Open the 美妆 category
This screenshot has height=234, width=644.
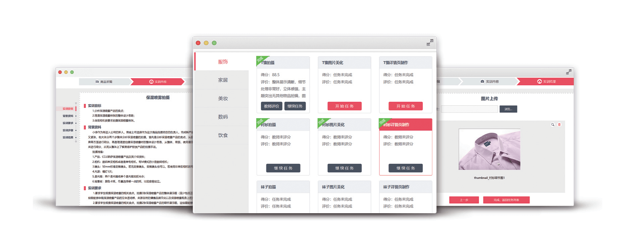223,99
